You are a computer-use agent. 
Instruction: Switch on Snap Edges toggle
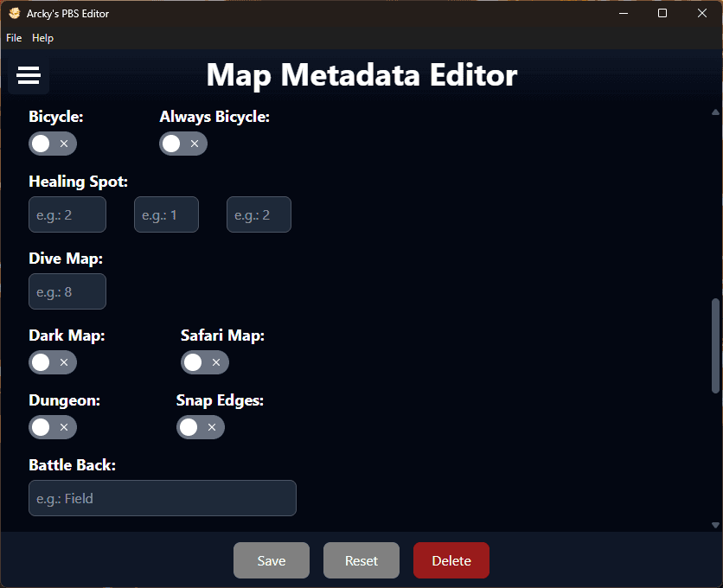pyautogui.click(x=201, y=427)
